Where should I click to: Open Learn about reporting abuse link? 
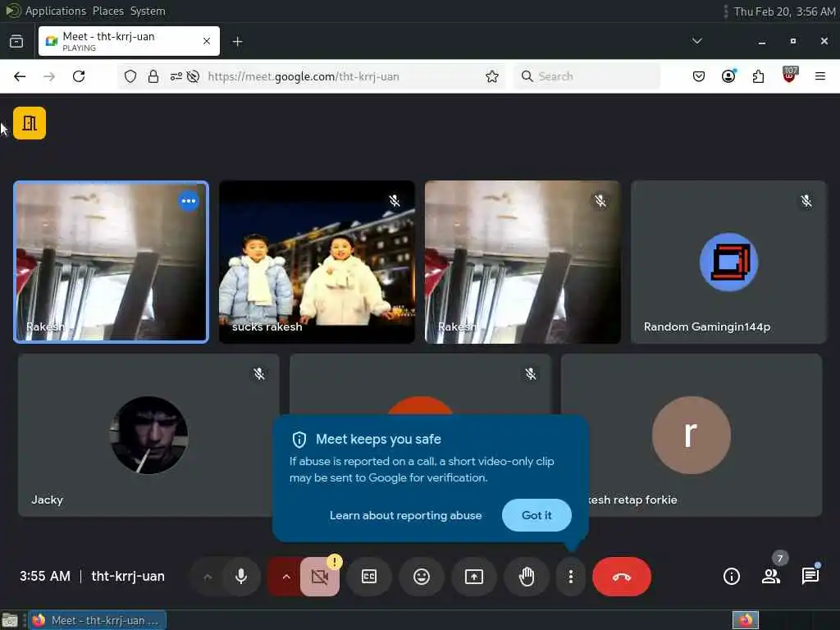[x=405, y=515]
